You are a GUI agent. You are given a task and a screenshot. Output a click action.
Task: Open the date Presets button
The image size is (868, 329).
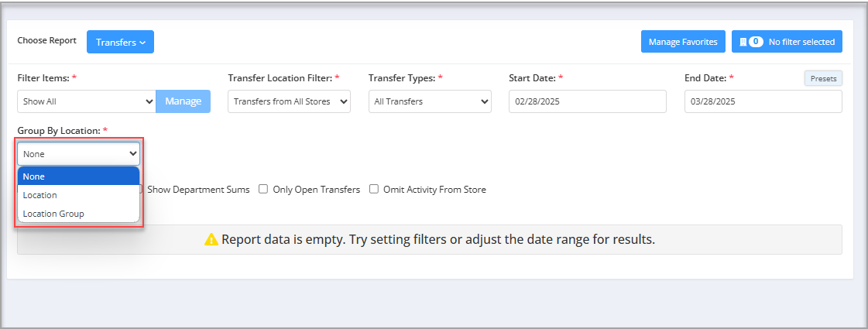tap(823, 78)
